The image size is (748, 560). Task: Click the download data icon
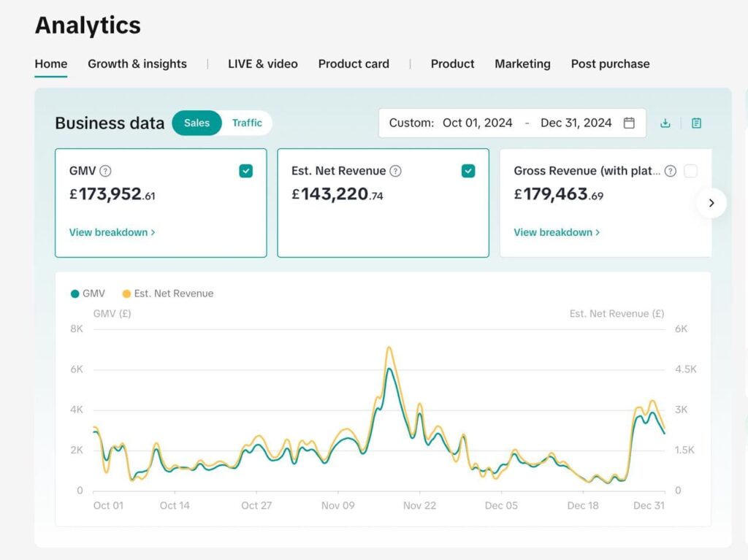(x=665, y=123)
